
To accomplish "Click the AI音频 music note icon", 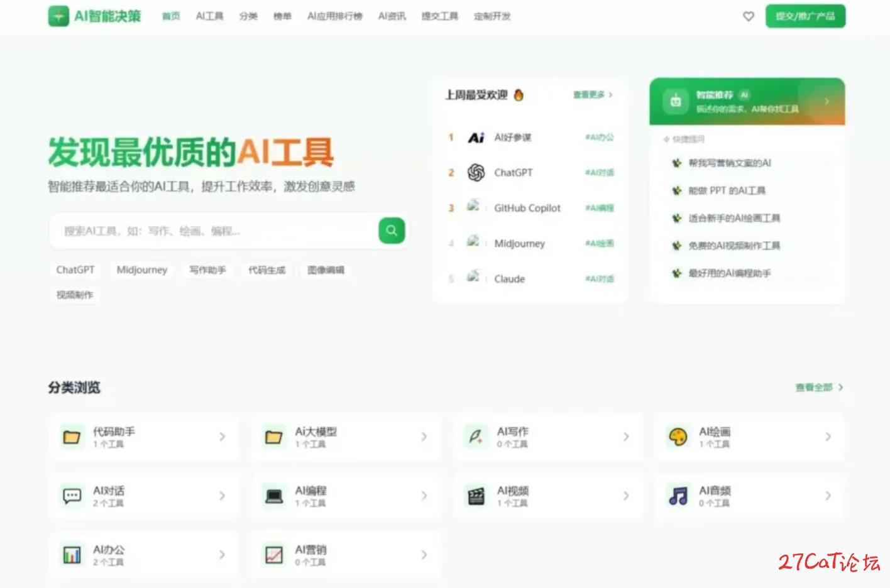I will click(678, 496).
